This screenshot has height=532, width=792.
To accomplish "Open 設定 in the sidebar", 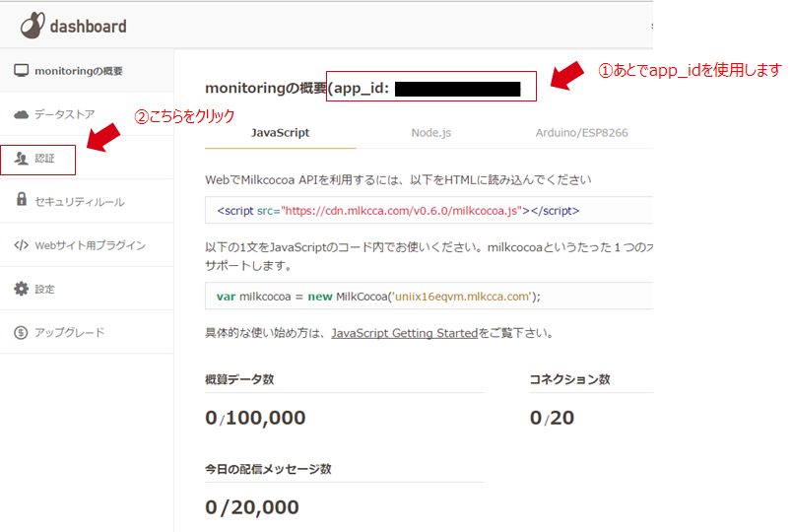I will tap(87, 289).
